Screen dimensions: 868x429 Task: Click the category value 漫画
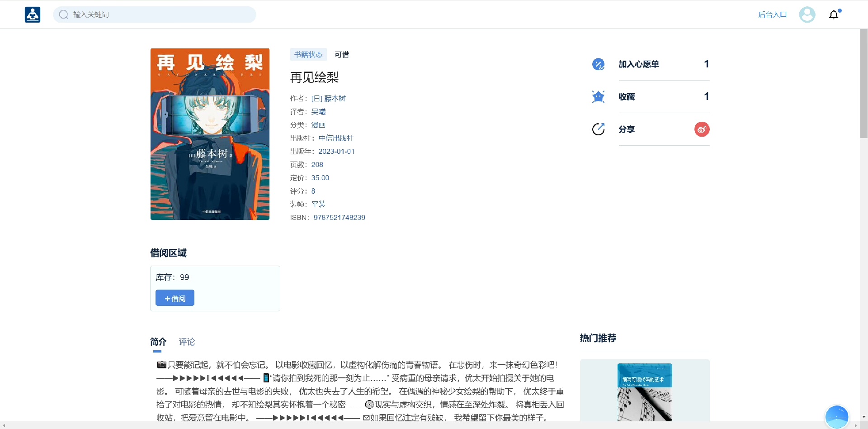(x=318, y=125)
